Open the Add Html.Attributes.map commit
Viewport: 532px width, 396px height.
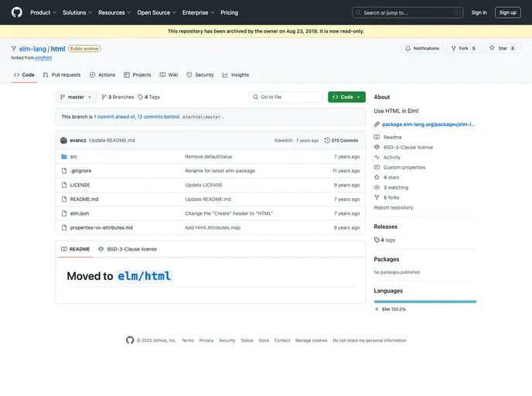[x=213, y=227]
